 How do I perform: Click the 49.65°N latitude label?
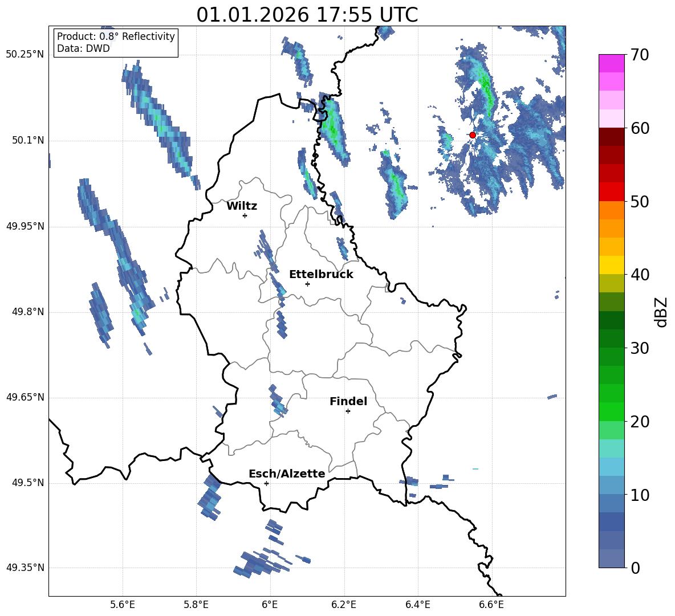click(25, 397)
